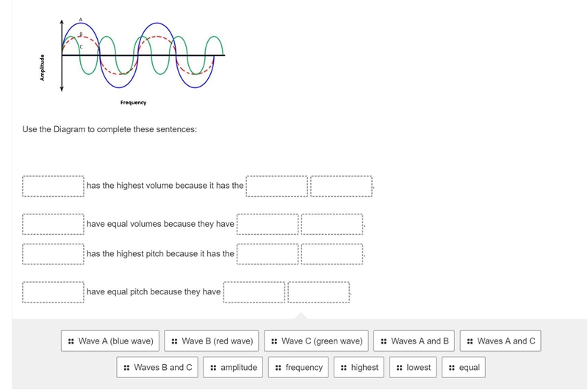Click drag handle icon on Wave C chip
The height and width of the screenshot is (392, 588).
(x=274, y=341)
